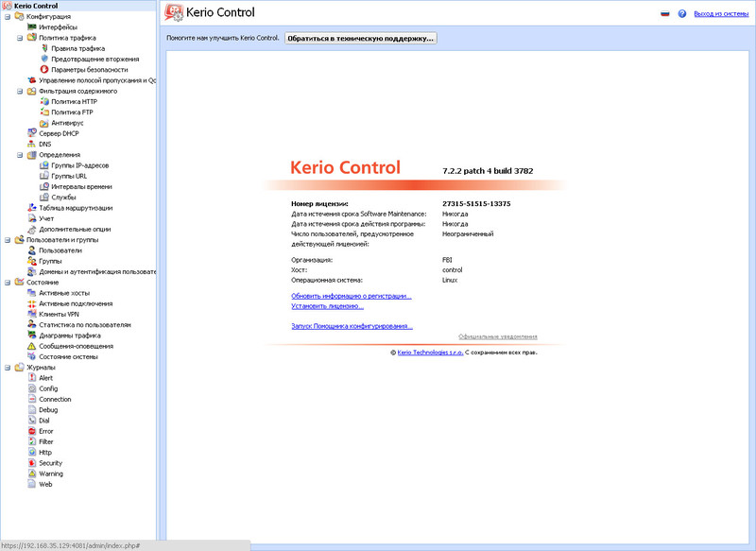
Task: Open the Активные хосты icon
Action: [x=31, y=293]
